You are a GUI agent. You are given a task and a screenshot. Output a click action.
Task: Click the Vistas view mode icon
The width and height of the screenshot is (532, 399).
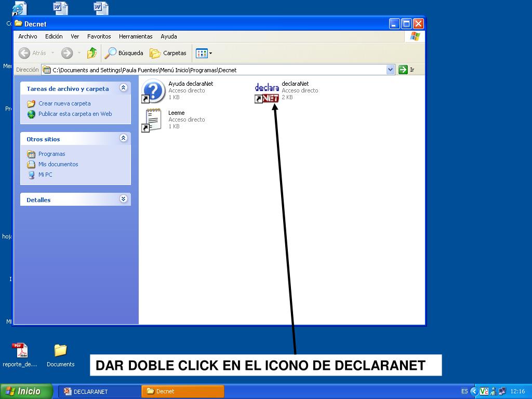202,54
